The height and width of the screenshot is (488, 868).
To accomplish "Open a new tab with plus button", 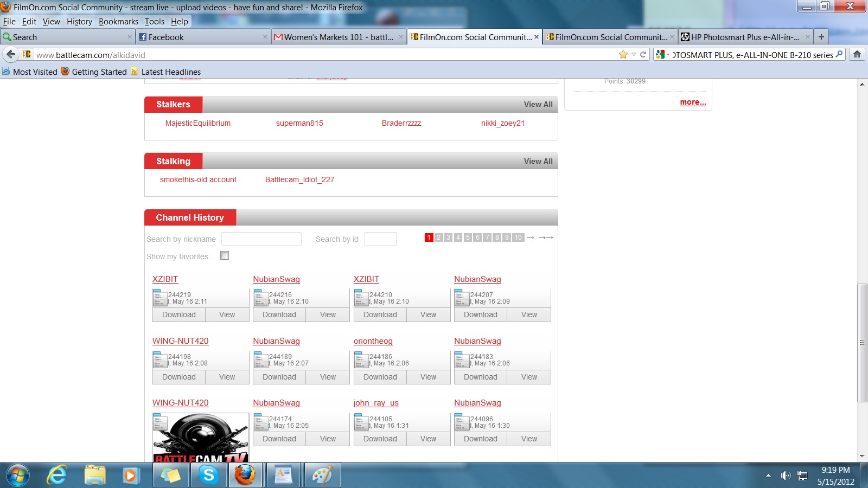I will click(821, 37).
